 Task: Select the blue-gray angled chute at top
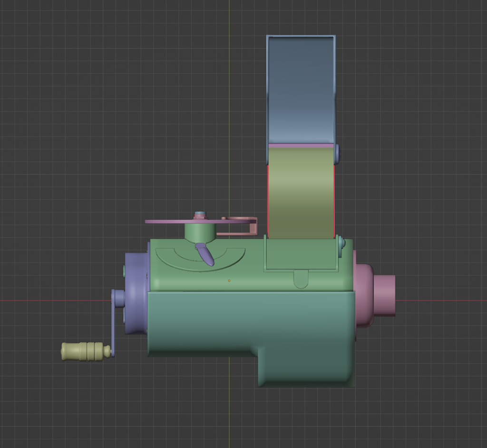pyautogui.click(x=300, y=86)
